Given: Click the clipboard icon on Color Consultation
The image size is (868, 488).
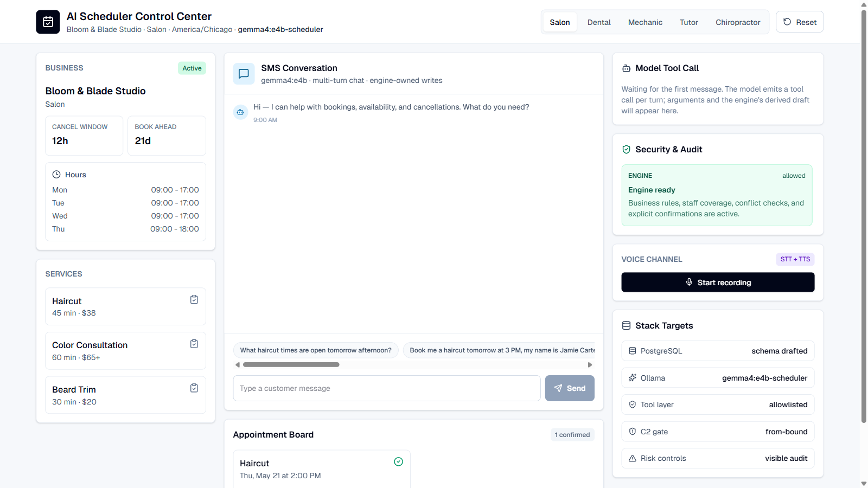Looking at the screenshot, I should (x=194, y=344).
